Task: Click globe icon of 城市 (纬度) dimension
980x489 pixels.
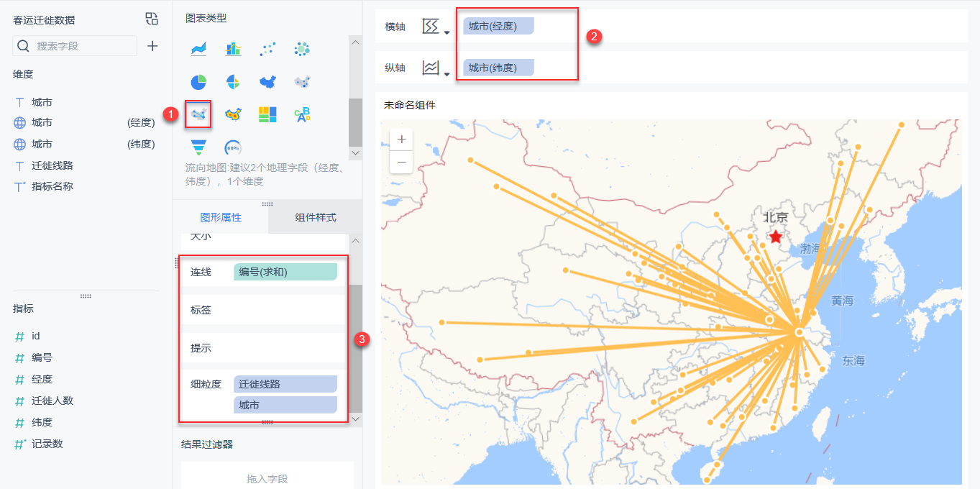Action: [20, 145]
